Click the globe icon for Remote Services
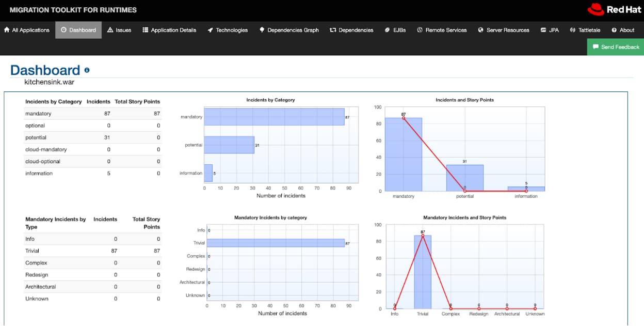Viewport: 644px width, 326px height. [x=420, y=30]
